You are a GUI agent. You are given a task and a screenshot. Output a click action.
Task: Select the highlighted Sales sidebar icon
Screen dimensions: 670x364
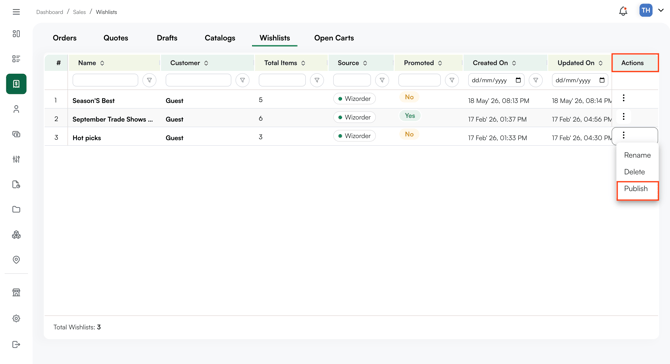point(16,84)
